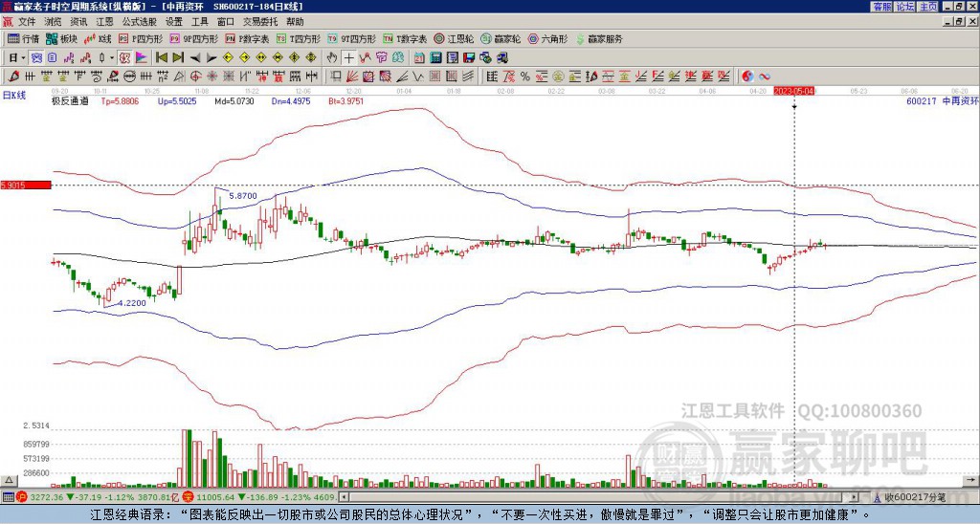The width and height of the screenshot is (980, 524).
Task: Expand the candlestick style dropdown arrow
Action: tap(112, 58)
